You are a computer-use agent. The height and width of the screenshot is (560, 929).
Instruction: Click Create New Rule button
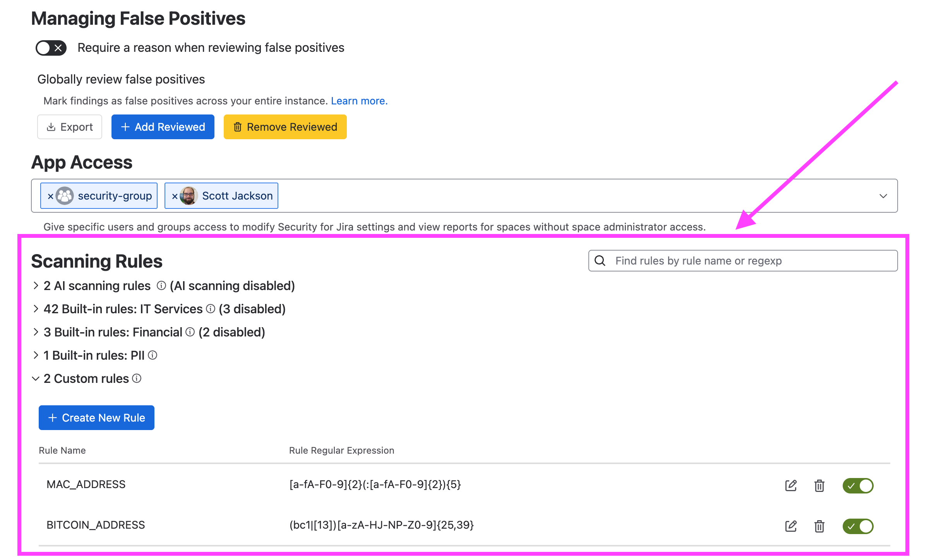pos(96,418)
